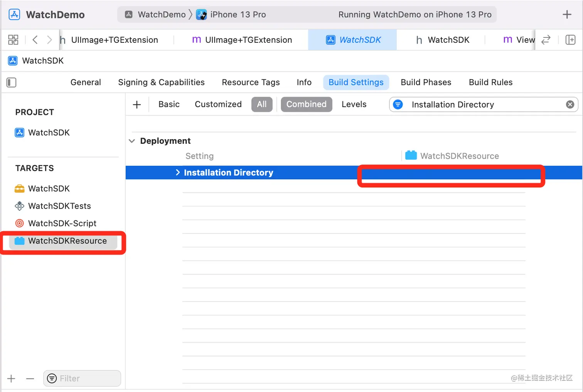
Task: Open UIImage+TGExtension implementation file tab
Action: tap(242, 40)
